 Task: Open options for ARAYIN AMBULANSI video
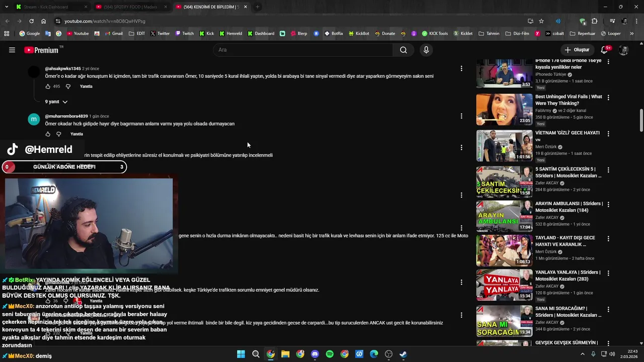(608, 205)
